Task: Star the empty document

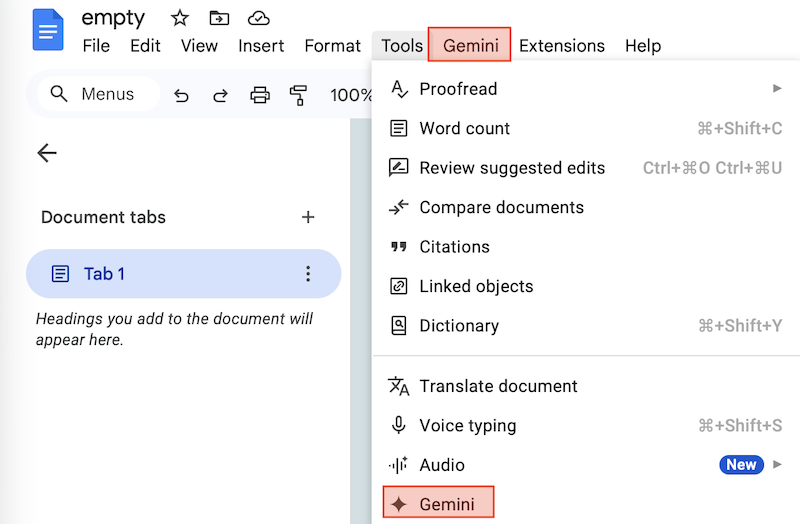Action: pos(180,19)
